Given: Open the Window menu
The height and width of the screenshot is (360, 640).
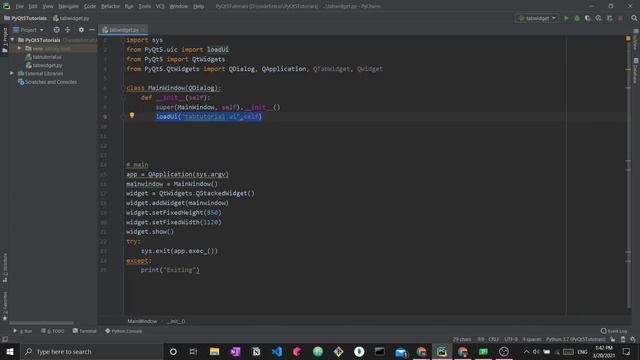Looking at the screenshot, I should click(x=178, y=7).
